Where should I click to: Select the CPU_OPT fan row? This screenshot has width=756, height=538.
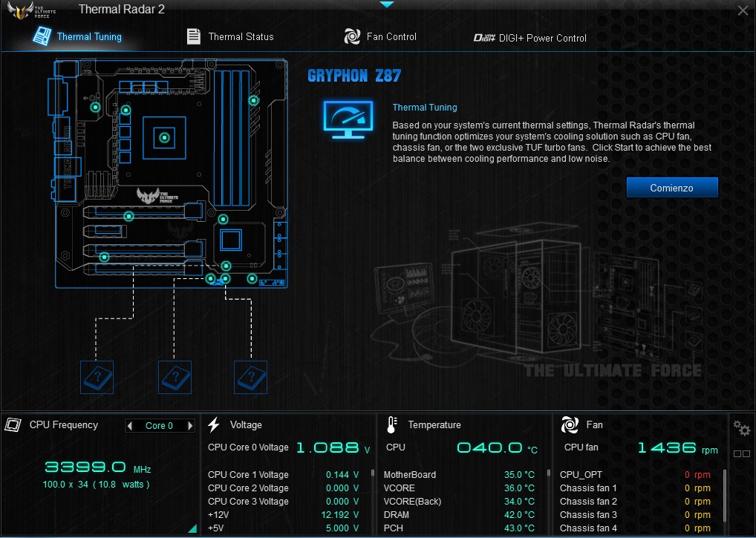point(636,475)
